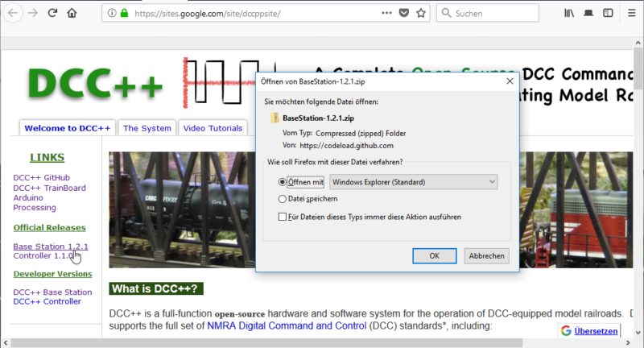Click the 'https://codeload.github.com' source text
Image resolution: width=644 pixels, height=348 pixels.
tap(347, 146)
